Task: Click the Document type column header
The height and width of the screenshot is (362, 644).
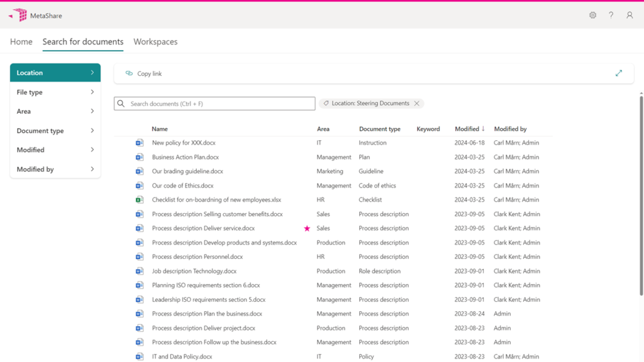Action: (379, 129)
